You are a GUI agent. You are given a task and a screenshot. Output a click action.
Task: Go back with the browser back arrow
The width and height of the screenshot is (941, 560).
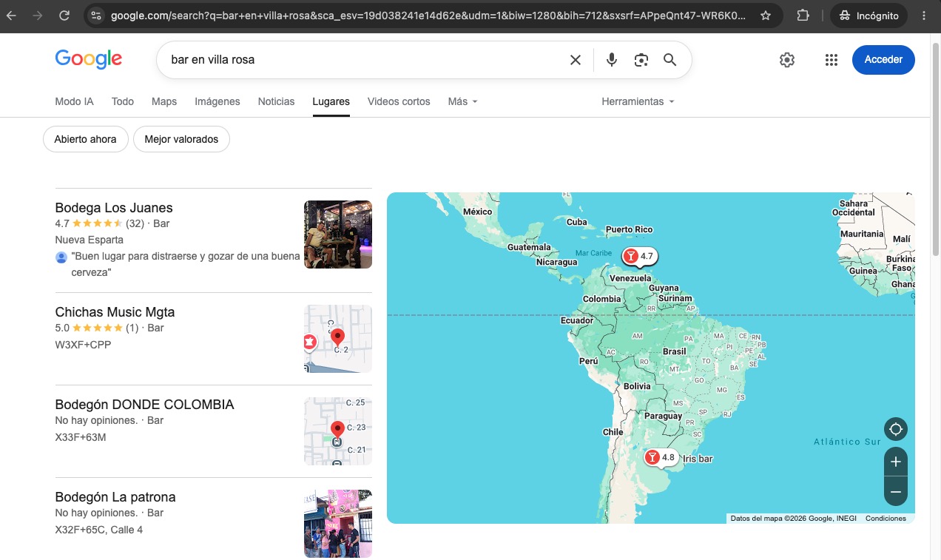tap(12, 16)
